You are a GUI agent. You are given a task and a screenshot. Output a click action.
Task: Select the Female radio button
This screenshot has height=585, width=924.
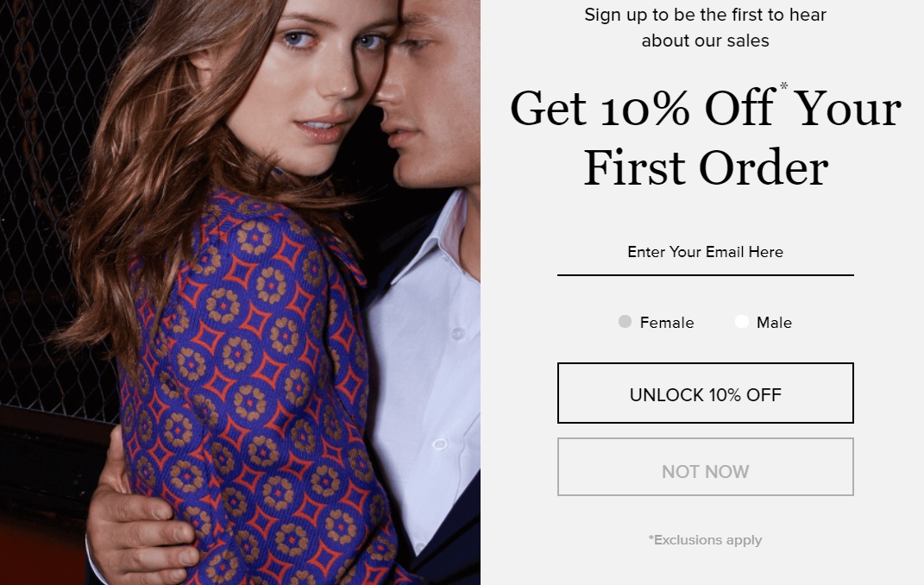625,322
